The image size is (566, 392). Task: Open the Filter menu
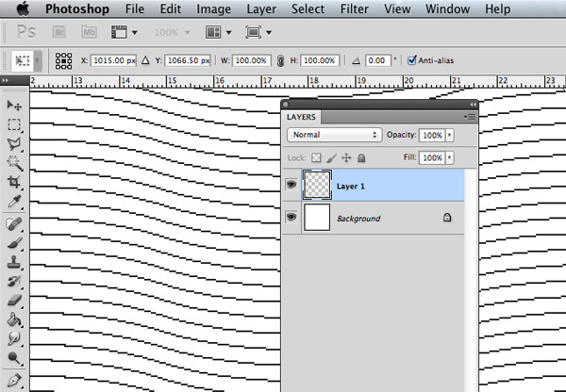[355, 9]
